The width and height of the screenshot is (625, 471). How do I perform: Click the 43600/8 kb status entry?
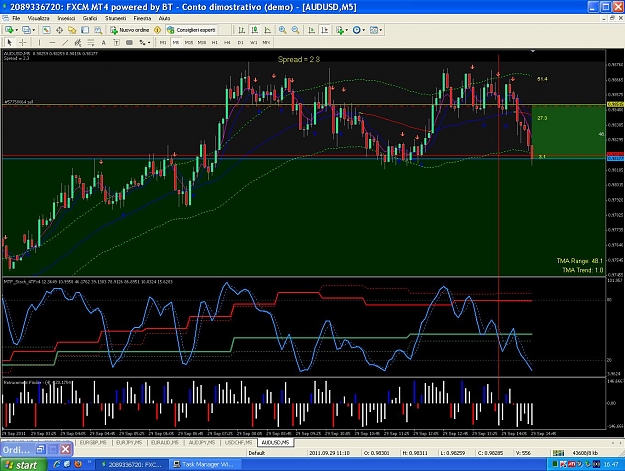pos(586,453)
